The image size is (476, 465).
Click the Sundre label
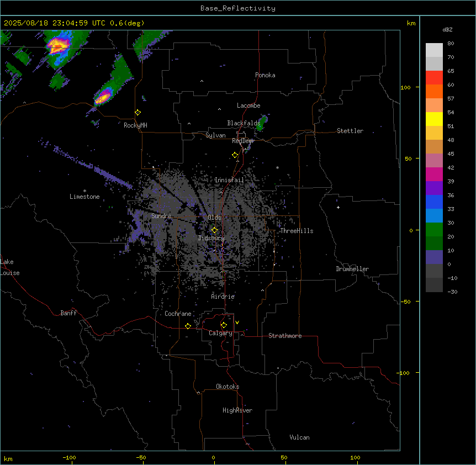[x=161, y=216]
